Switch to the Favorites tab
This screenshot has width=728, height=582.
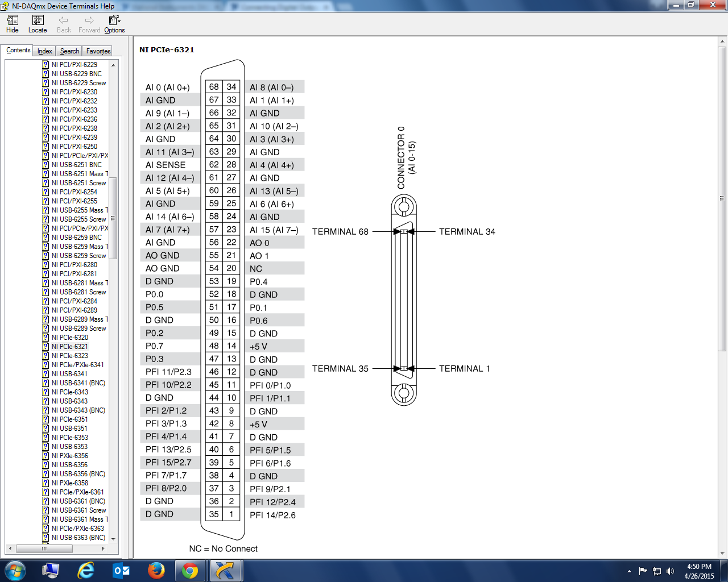(98, 51)
